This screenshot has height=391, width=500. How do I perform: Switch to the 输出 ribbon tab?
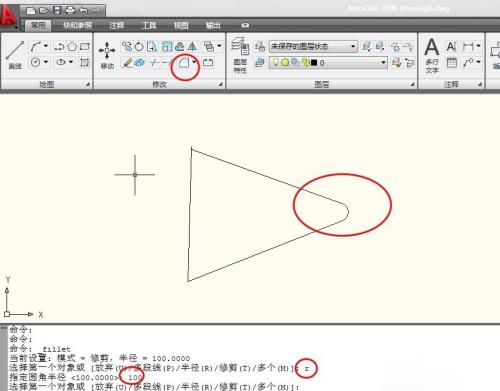pyautogui.click(x=213, y=25)
